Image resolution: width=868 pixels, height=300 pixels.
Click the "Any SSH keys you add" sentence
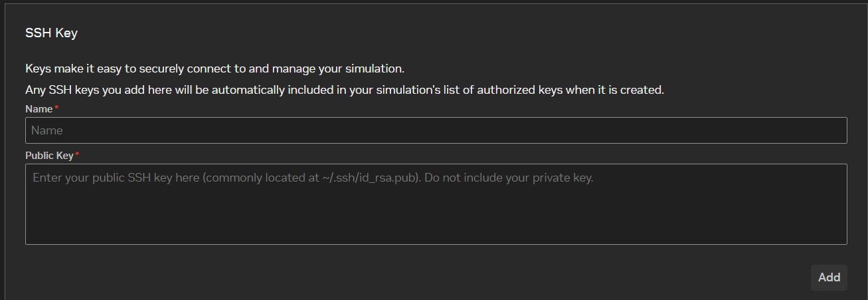344,90
